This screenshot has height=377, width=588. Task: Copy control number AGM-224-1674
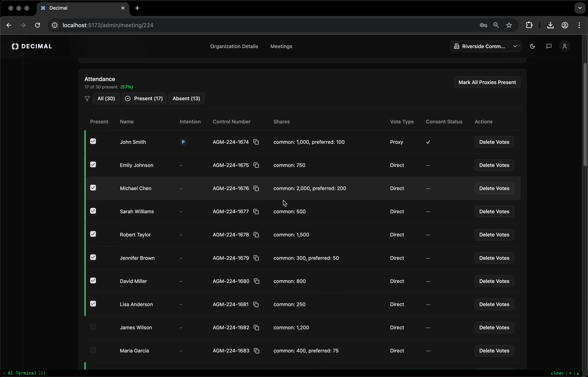click(x=256, y=142)
